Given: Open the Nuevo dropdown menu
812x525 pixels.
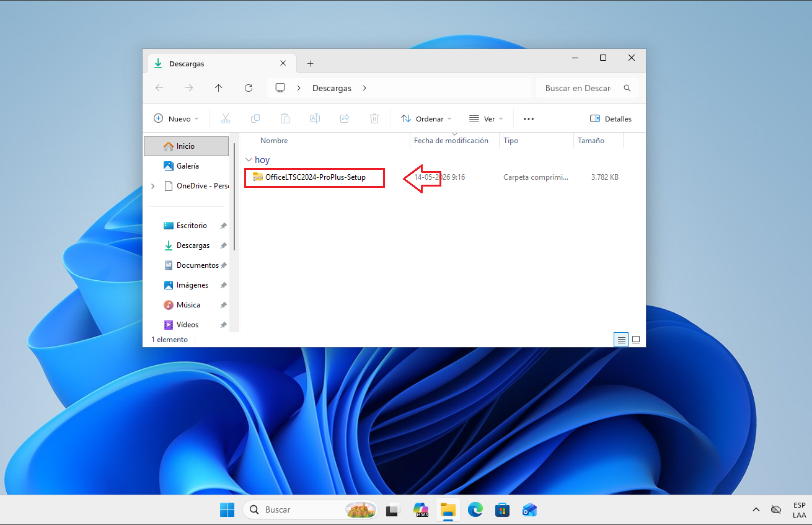Looking at the screenshot, I should click(x=177, y=118).
